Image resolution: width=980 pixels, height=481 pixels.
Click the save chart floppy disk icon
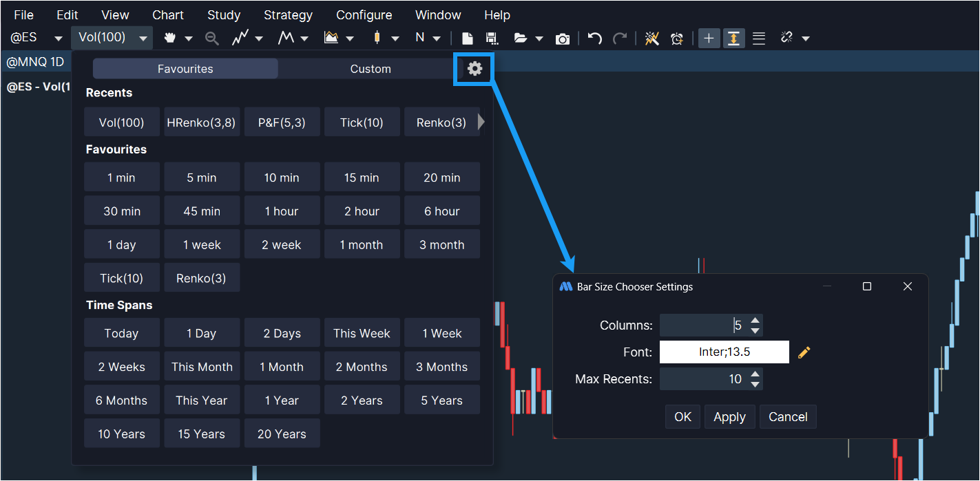(491, 39)
